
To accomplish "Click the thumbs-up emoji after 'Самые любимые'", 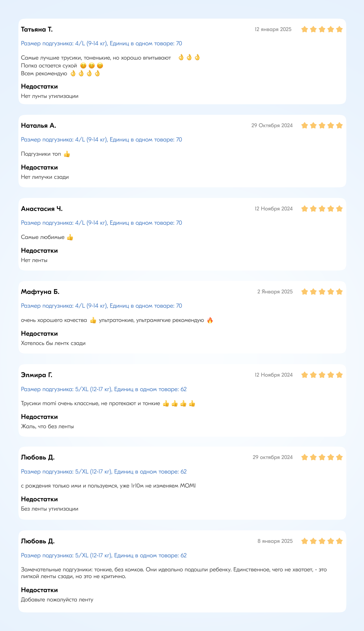I will [x=70, y=237].
